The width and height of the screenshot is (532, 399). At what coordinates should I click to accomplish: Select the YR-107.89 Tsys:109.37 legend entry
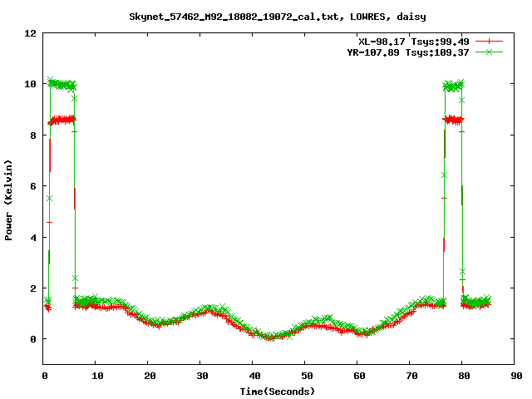(x=408, y=52)
